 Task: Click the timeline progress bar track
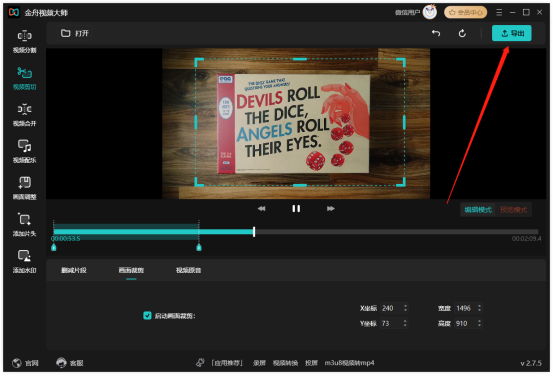296,232
